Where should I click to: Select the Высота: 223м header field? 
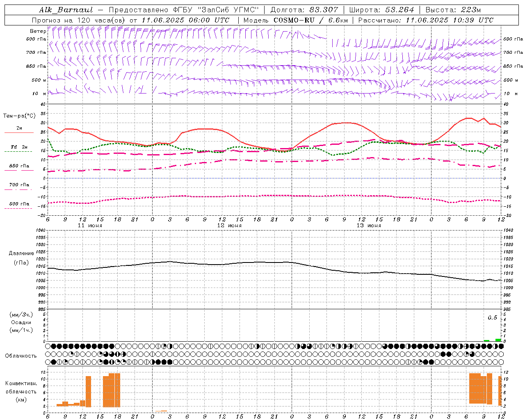point(453,10)
